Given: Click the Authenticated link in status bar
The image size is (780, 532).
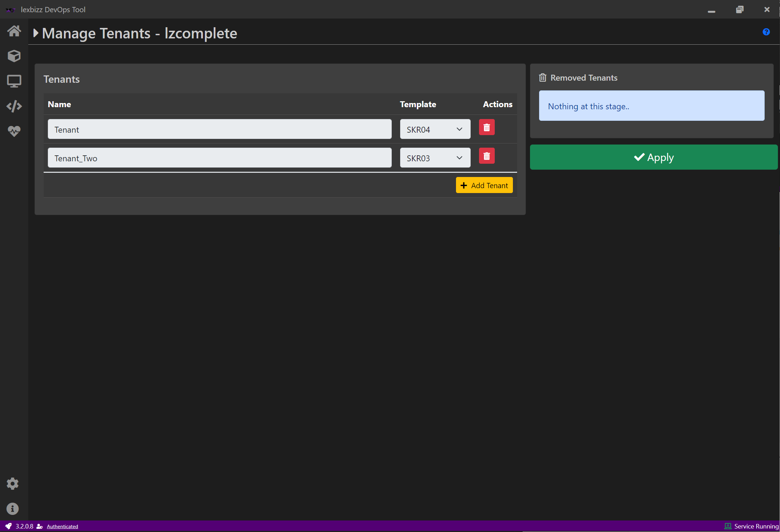Looking at the screenshot, I should [x=62, y=526].
